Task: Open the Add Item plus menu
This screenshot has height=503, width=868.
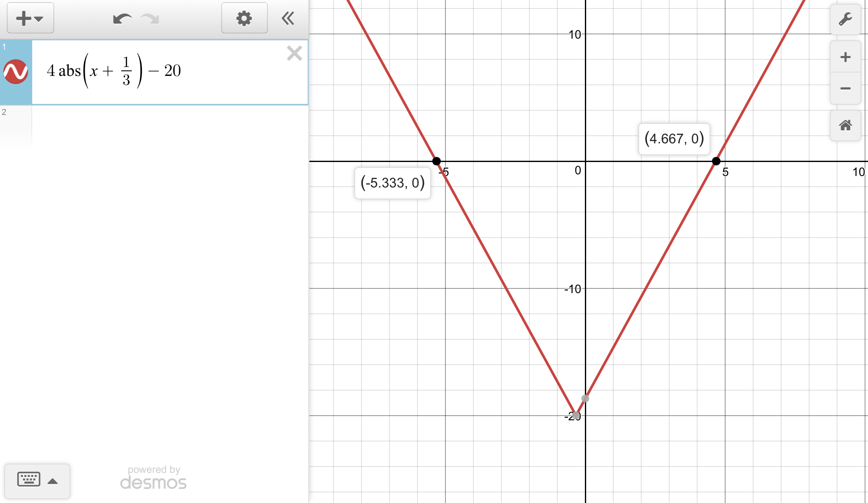Action: click(x=30, y=18)
